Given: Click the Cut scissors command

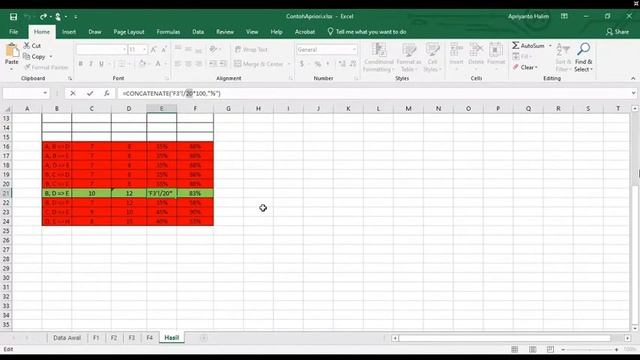Looking at the screenshot, I should pyautogui.click(x=32, y=46).
